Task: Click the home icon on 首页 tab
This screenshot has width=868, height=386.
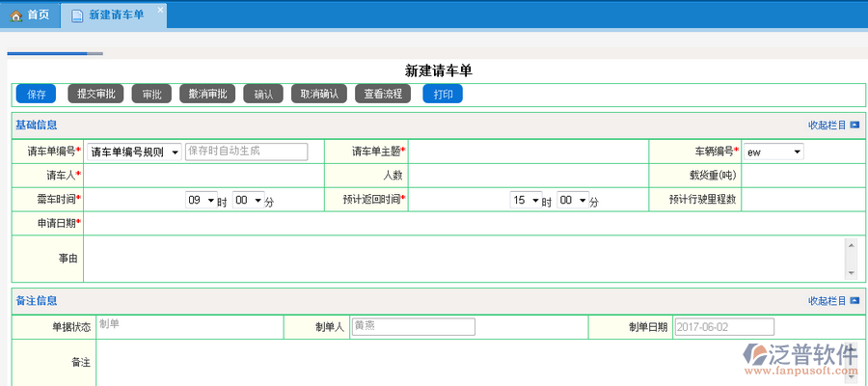Action: tap(15, 15)
